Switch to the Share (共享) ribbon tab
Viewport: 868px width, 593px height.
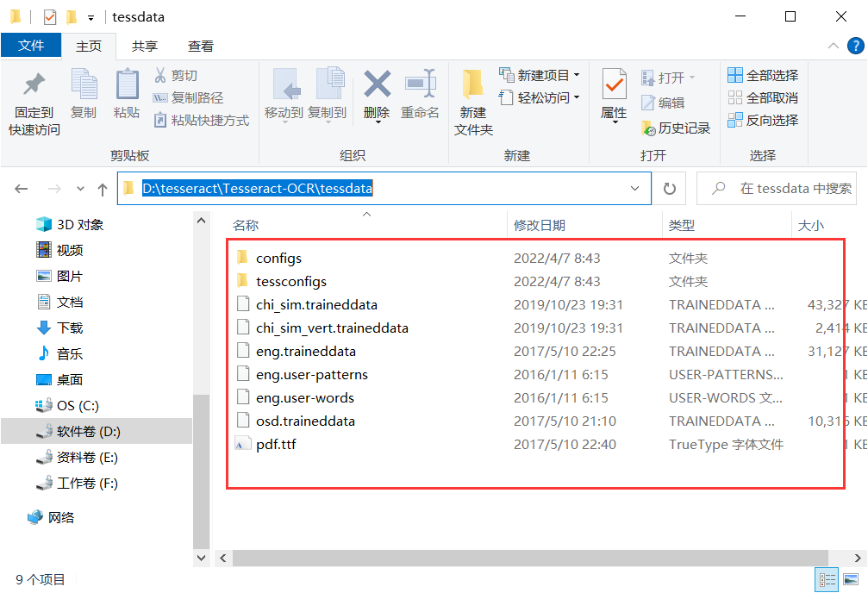click(145, 46)
